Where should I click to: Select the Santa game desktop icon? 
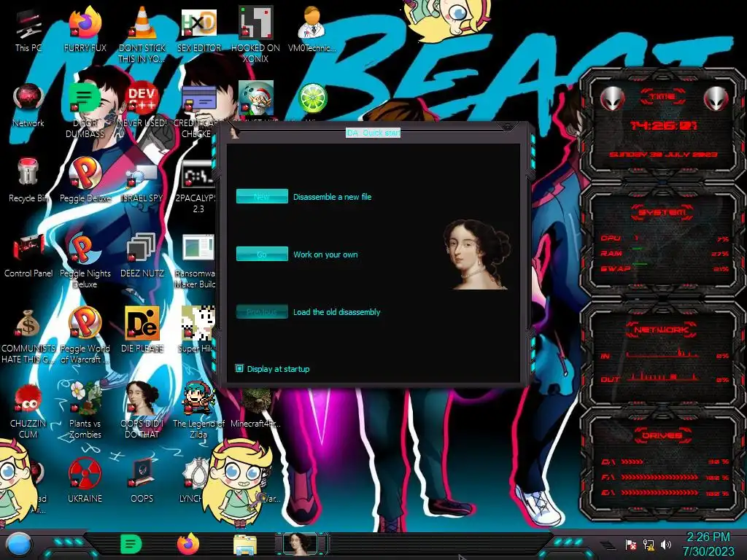(255, 98)
